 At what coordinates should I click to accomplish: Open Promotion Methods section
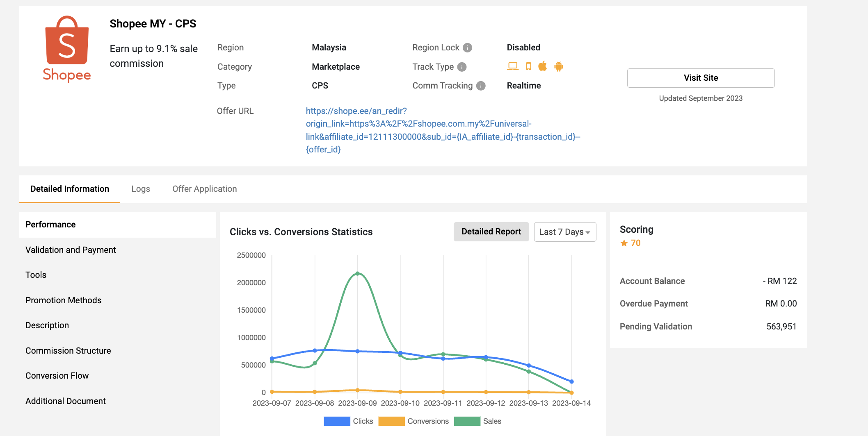[x=118, y=300]
